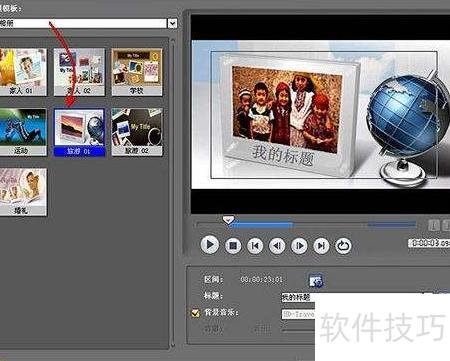Click the 标题 title text field

tap(298, 297)
